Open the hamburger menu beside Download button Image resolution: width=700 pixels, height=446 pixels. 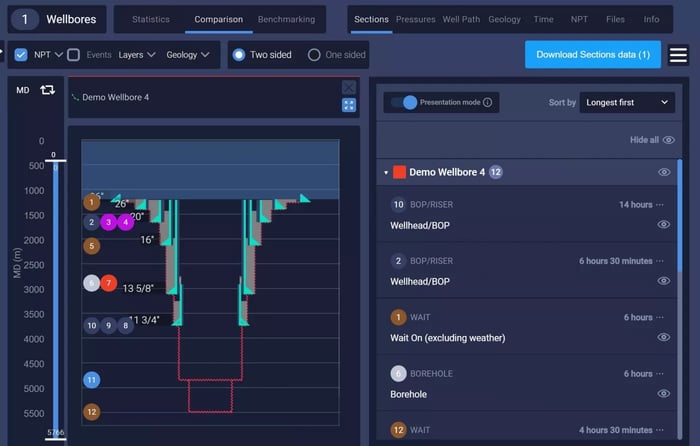tap(679, 55)
